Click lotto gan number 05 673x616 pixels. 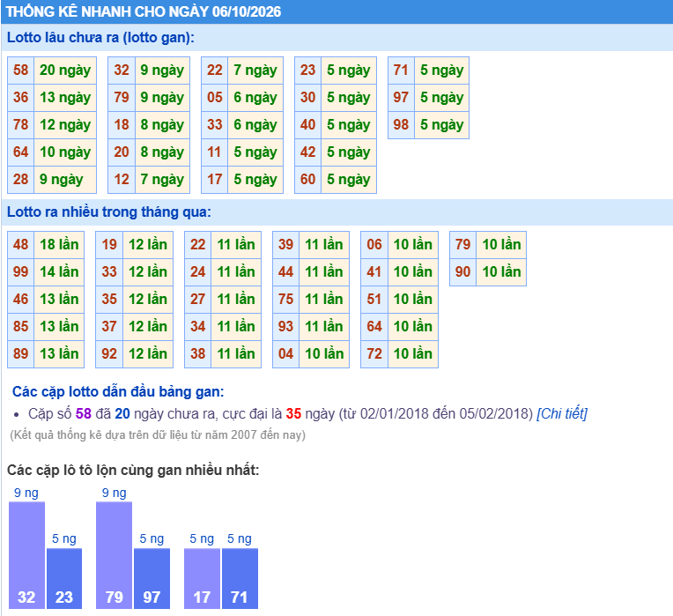215,98
